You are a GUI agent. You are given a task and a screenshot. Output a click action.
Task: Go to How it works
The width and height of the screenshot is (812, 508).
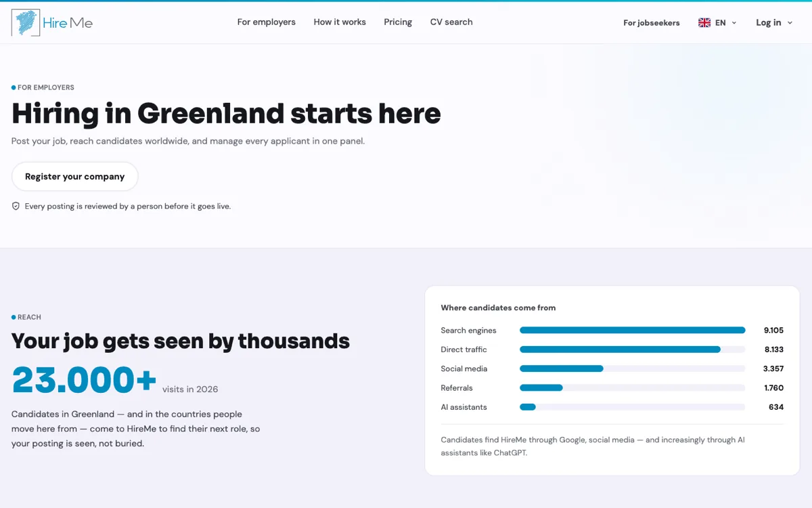tap(340, 22)
